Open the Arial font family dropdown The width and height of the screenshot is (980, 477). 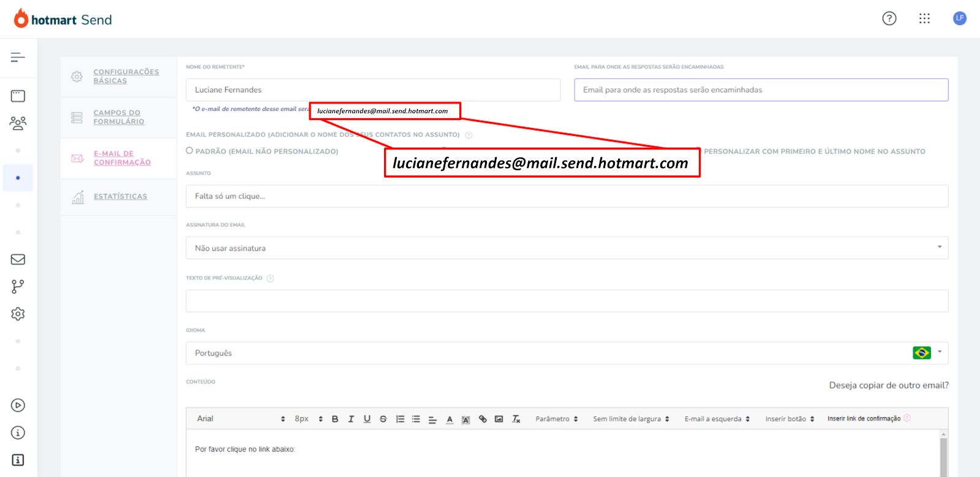[x=241, y=419]
